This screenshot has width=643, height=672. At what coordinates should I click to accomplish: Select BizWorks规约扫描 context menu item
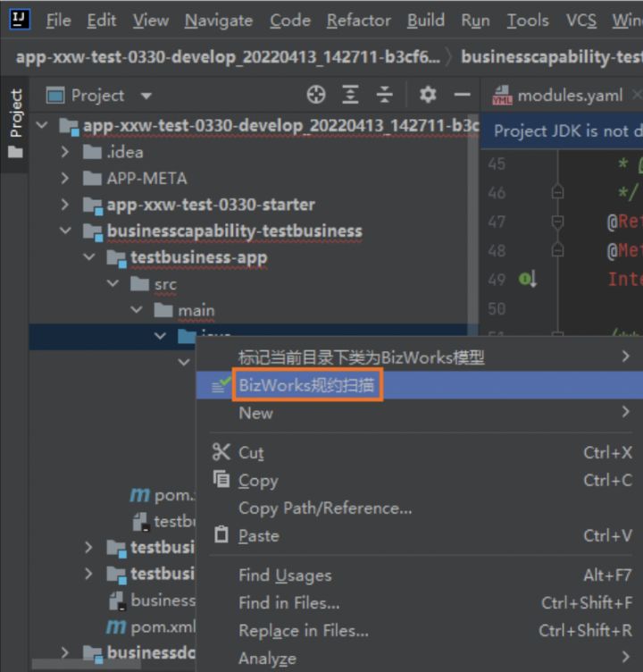[420, 385]
